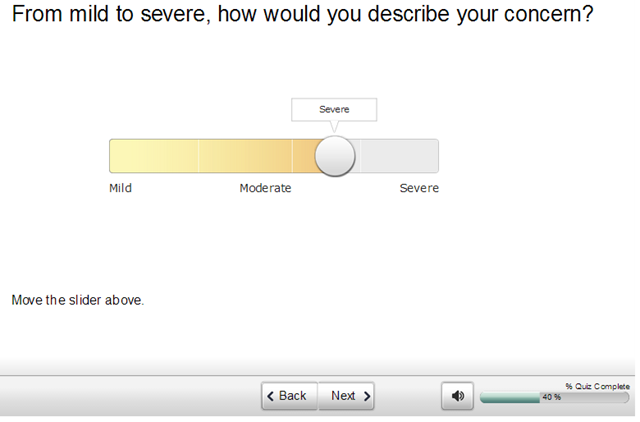Select the Mild label under the slider
640x422 pixels.
120,188
